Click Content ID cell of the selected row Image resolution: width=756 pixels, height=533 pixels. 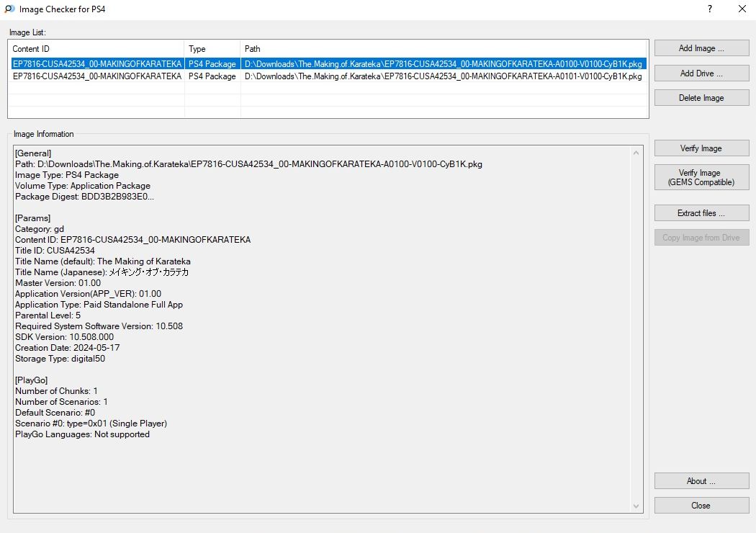click(97, 63)
